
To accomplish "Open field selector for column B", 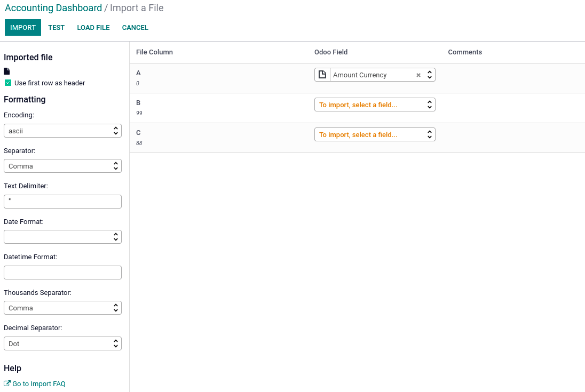I will [x=375, y=104].
